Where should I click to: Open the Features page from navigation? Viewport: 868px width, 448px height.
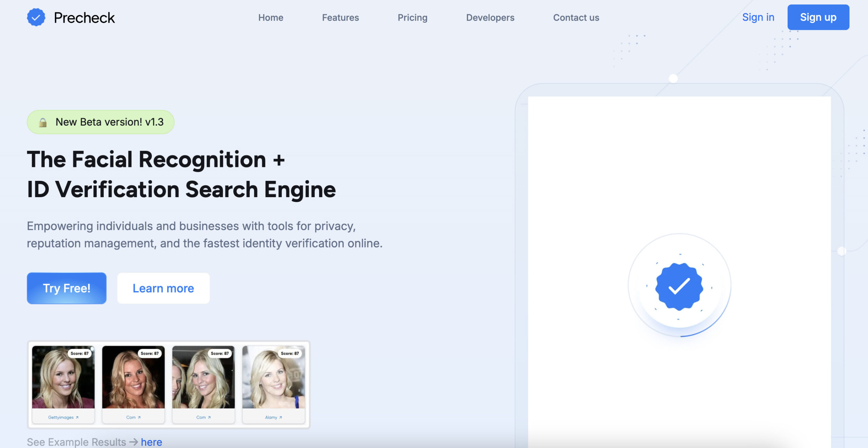coord(340,18)
